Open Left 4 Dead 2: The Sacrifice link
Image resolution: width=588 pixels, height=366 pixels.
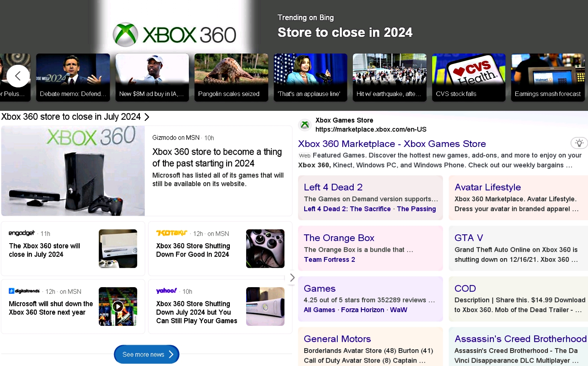347,209
